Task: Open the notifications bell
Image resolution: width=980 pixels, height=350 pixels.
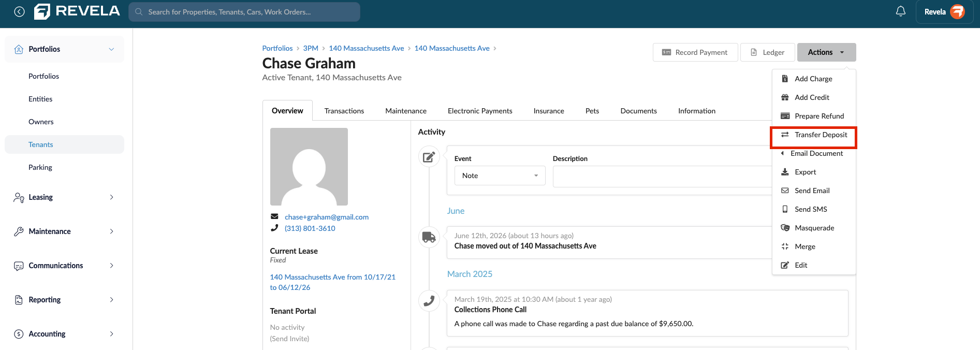Action: point(901,11)
